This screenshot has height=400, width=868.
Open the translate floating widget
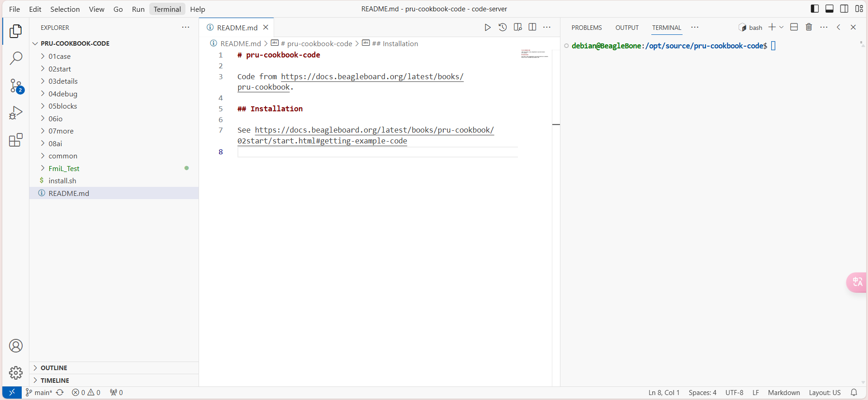pos(857,282)
